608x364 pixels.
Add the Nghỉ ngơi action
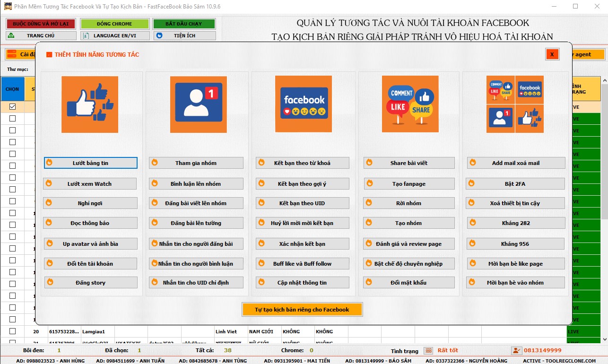91,203
